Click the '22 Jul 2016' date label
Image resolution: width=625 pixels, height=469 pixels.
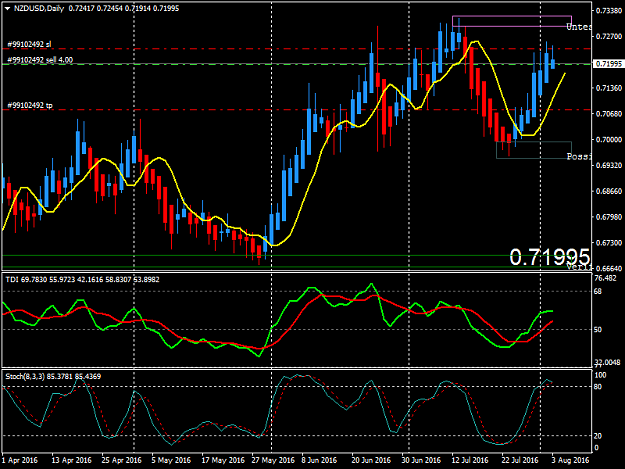(520, 460)
